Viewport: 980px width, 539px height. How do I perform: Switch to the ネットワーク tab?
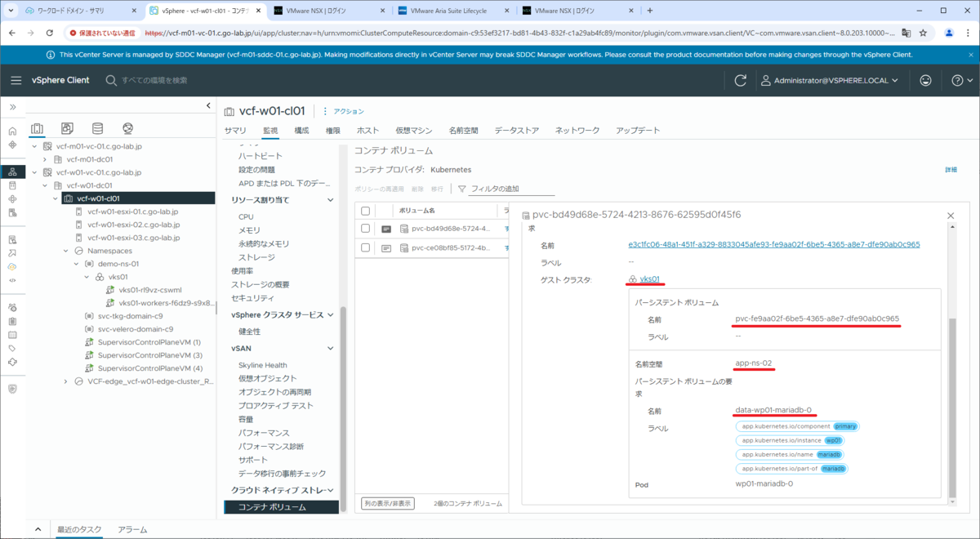tap(577, 131)
